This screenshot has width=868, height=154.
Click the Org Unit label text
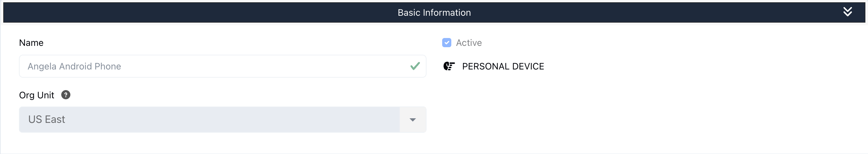(37, 95)
